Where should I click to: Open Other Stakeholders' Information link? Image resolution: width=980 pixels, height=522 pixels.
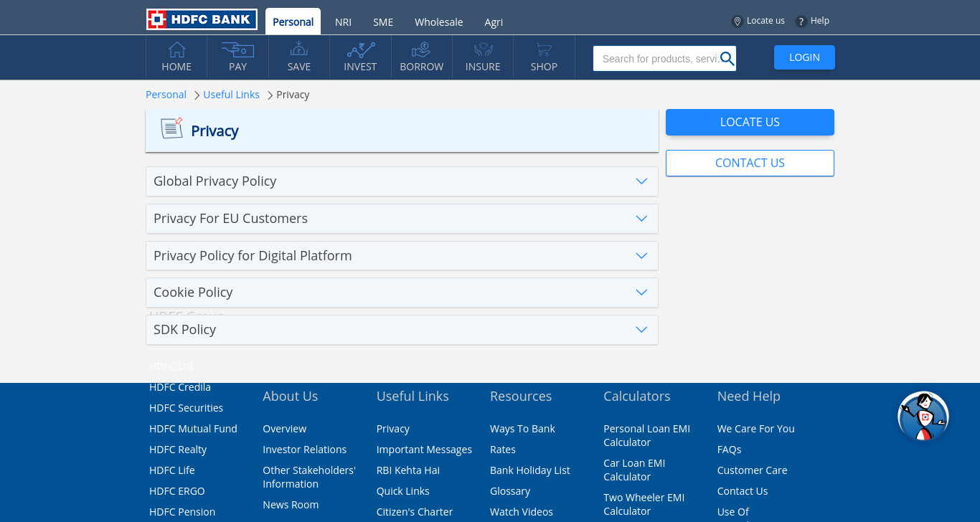[x=309, y=478]
